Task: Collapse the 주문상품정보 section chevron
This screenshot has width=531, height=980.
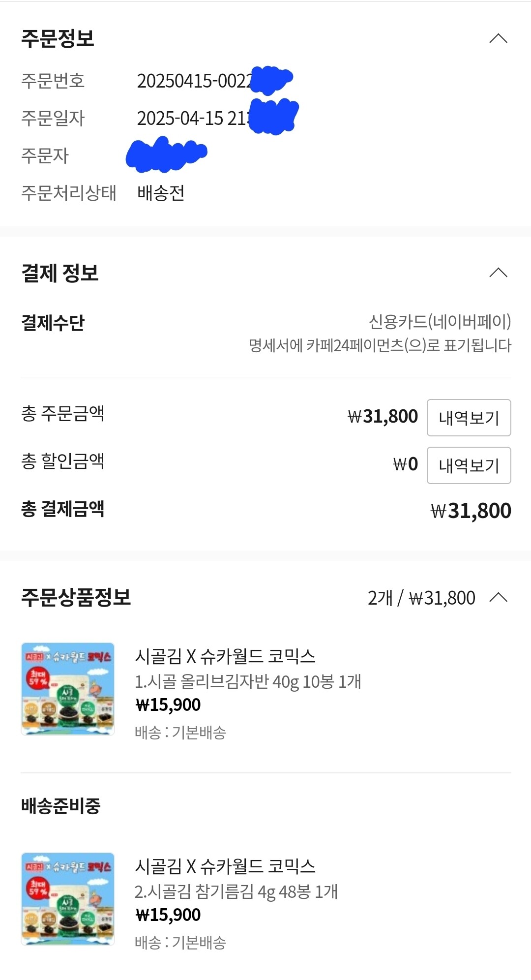Action: point(498,598)
